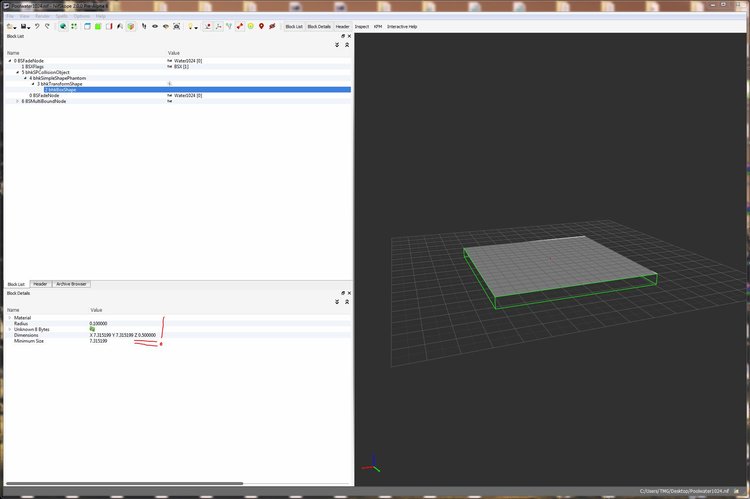Toggle the colored cube perspective icon
This screenshot has width=750, height=499.
pyautogui.click(x=131, y=26)
